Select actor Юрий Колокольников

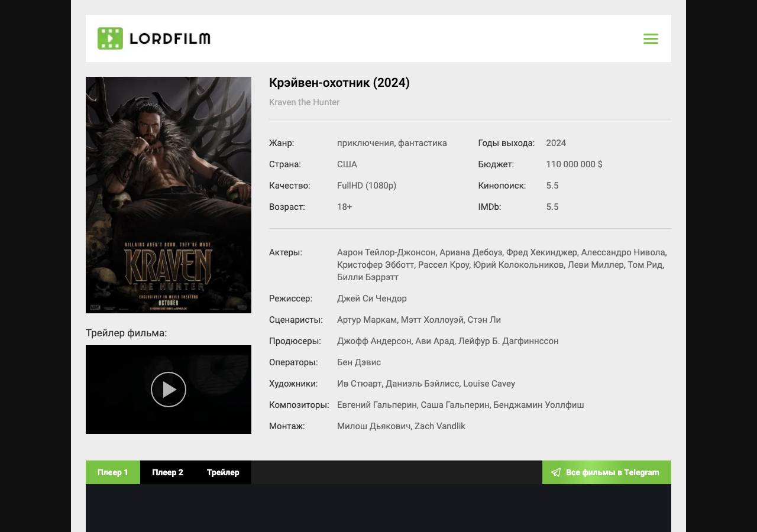(519, 265)
